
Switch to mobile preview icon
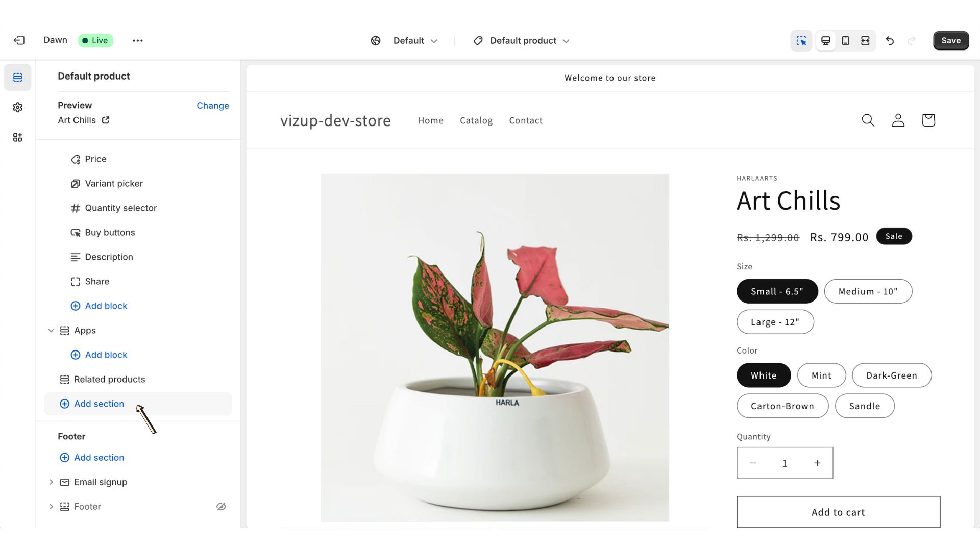[x=845, y=40]
